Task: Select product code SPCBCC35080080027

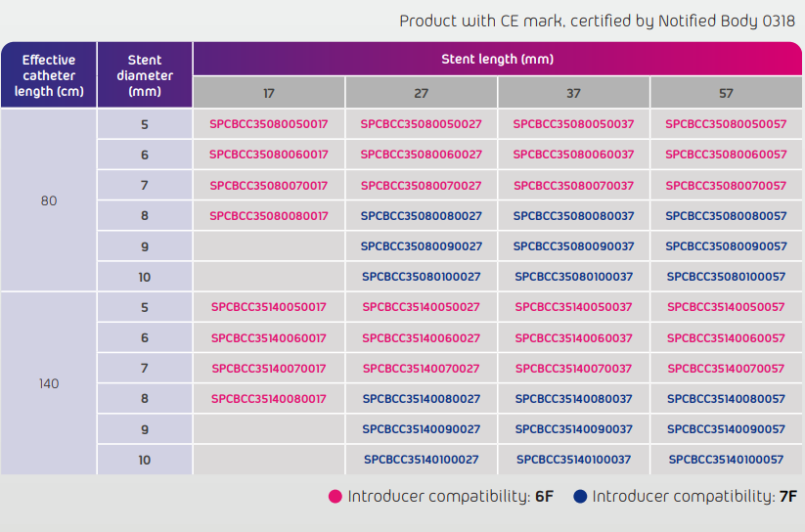Action: (421, 216)
